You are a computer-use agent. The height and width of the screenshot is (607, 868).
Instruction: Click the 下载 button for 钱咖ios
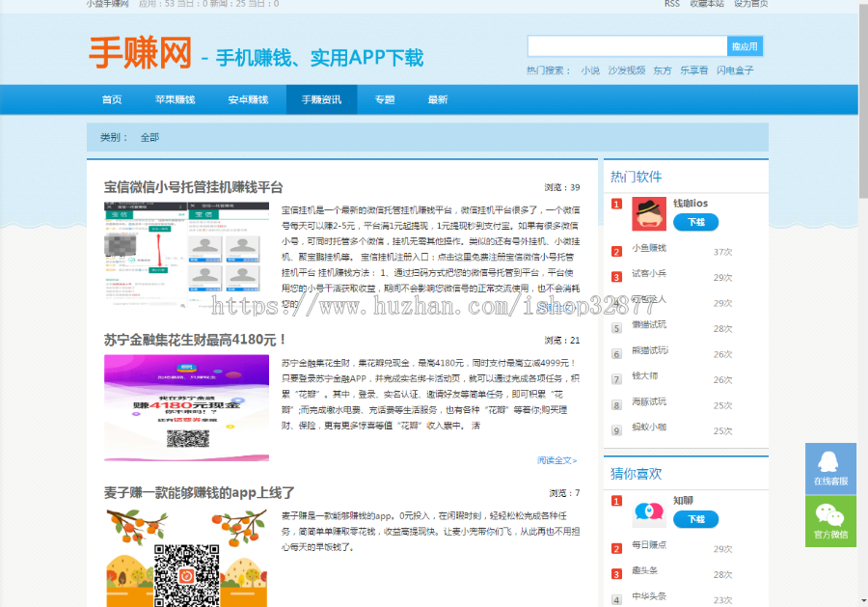click(695, 222)
